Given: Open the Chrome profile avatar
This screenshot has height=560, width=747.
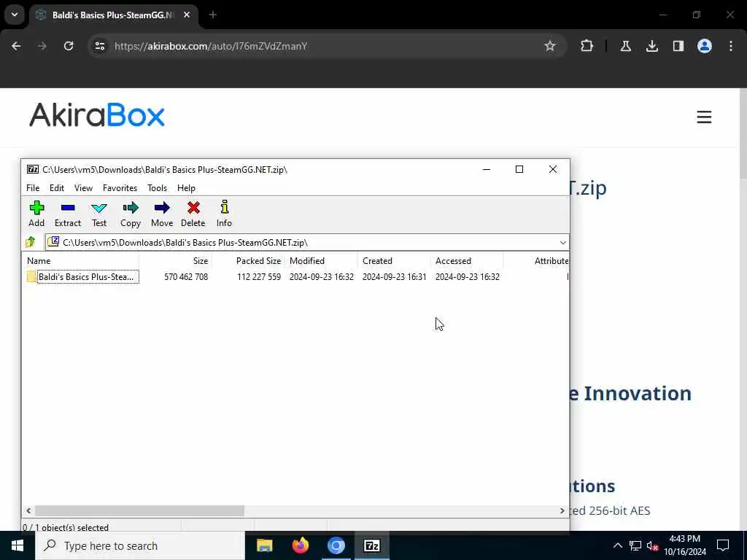Looking at the screenshot, I should [704, 46].
